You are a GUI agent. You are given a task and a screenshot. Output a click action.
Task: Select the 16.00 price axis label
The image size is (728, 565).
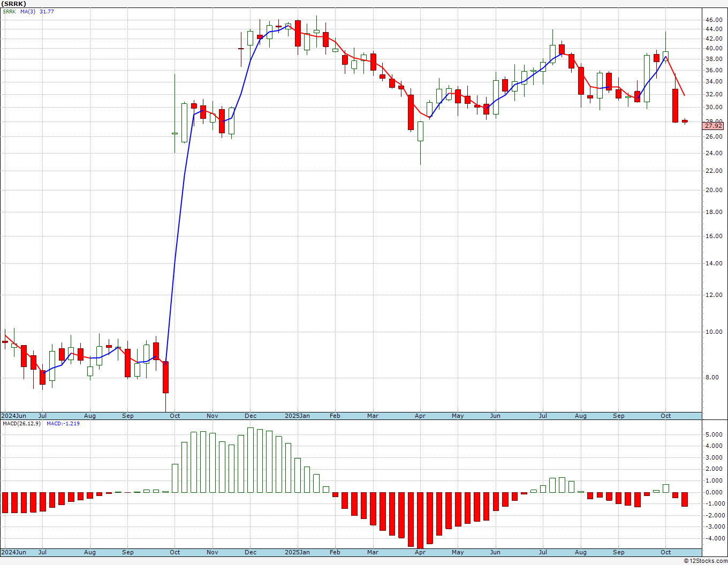(x=714, y=236)
